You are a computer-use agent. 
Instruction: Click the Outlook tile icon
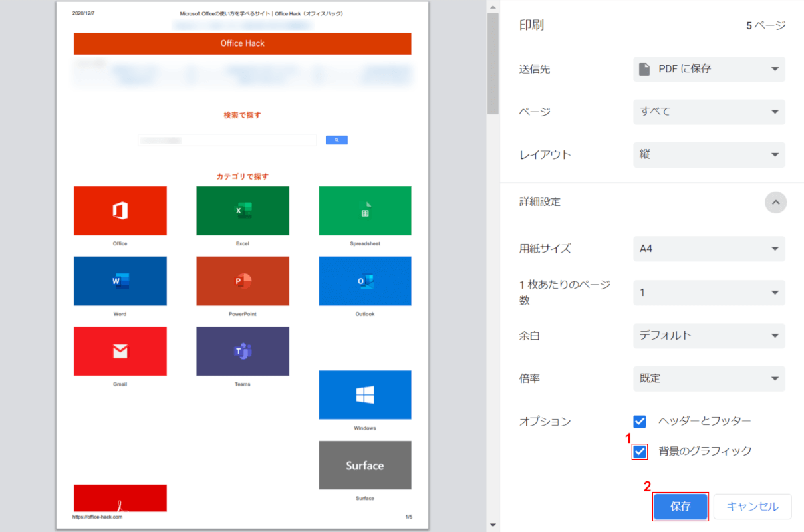(x=365, y=281)
